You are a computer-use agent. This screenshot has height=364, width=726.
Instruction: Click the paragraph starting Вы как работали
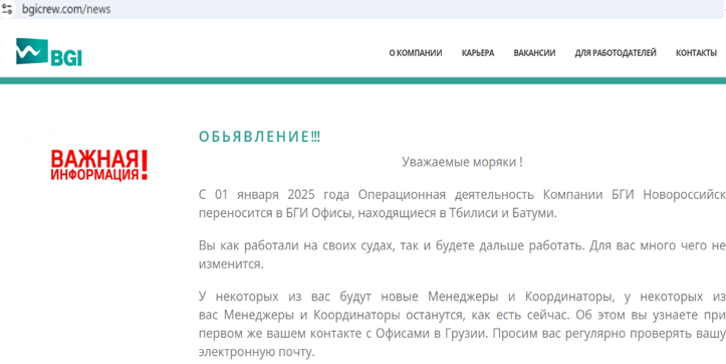tap(462, 255)
